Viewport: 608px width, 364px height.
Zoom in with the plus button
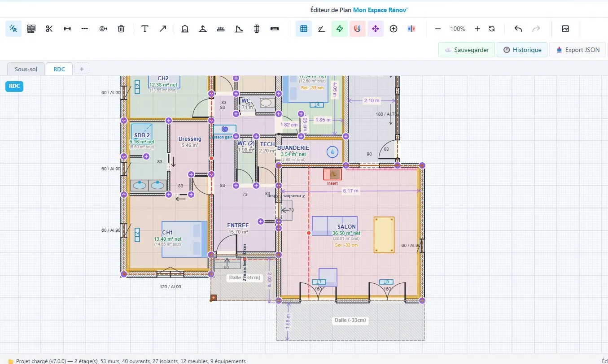[477, 29]
